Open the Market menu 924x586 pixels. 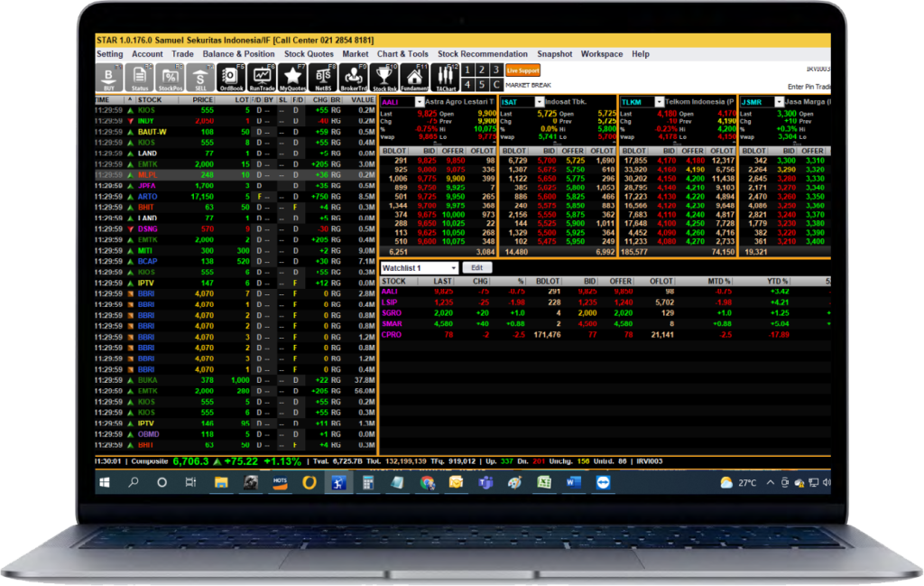coord(355,53)
